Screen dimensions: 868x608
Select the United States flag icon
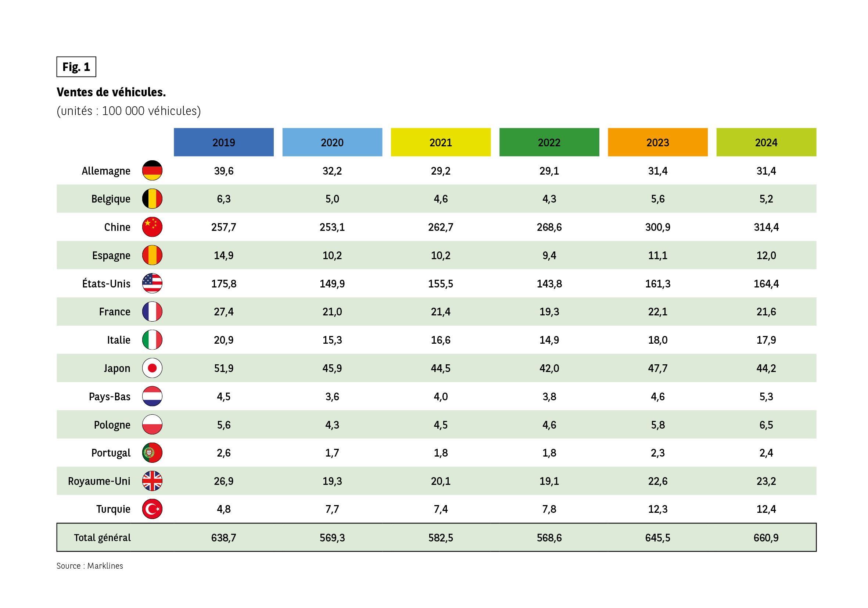152,283
